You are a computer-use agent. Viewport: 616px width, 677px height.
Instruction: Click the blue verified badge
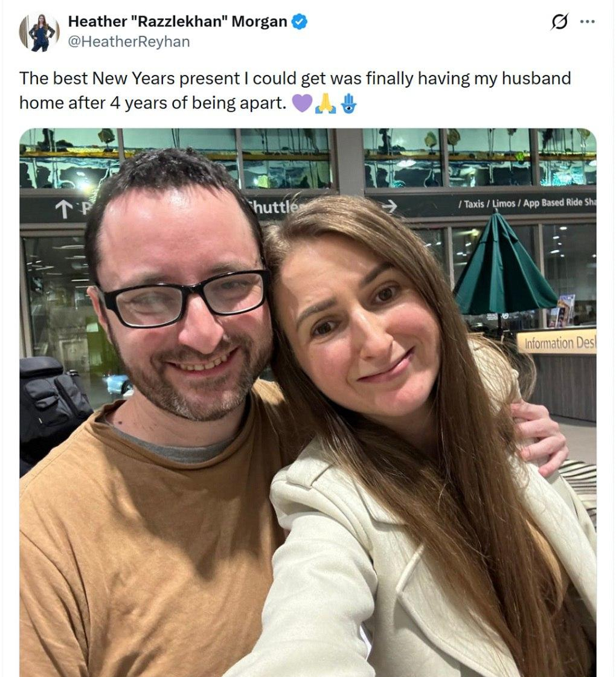click(300, 22)
